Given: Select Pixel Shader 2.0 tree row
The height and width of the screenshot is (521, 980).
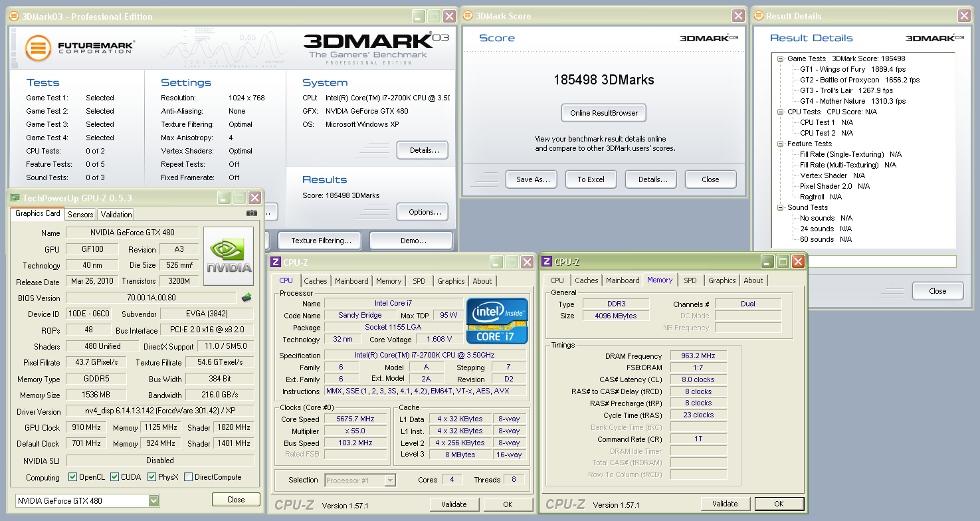Looking at the screenshot, I should point(836,186).
